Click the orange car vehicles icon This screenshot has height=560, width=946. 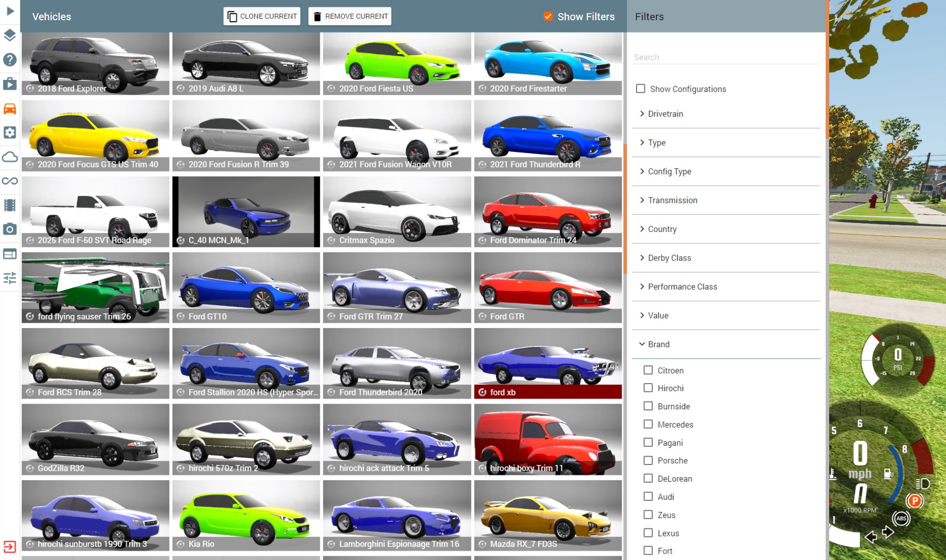point(10,108)
